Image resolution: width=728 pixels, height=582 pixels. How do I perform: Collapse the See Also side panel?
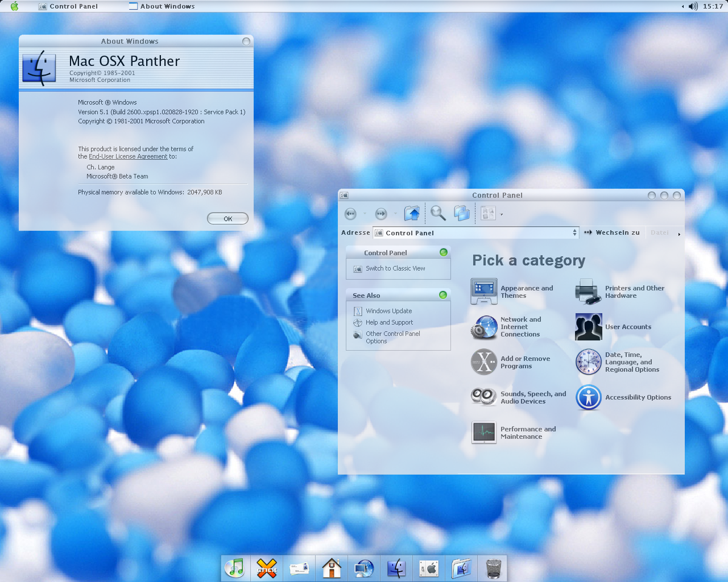point(443,295)
